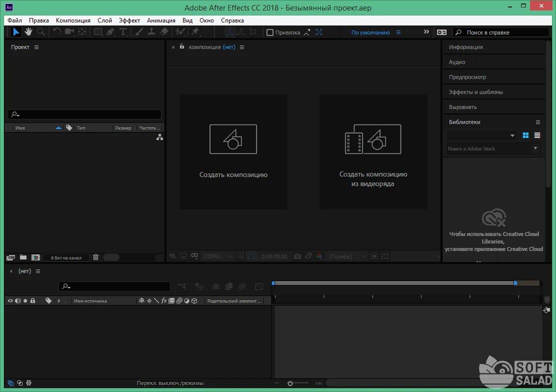
Task: Click the 8 бит на канал color depth button
Action: (66, 258)
